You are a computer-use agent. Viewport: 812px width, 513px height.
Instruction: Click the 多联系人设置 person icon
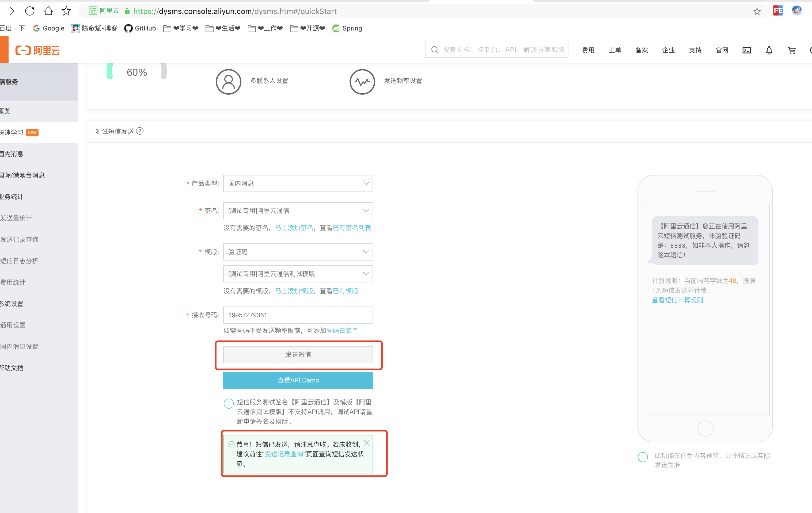[x=228, y=82]
